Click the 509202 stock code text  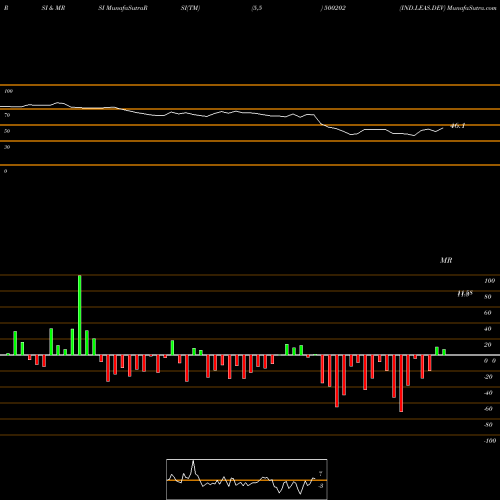pos(335,8)
